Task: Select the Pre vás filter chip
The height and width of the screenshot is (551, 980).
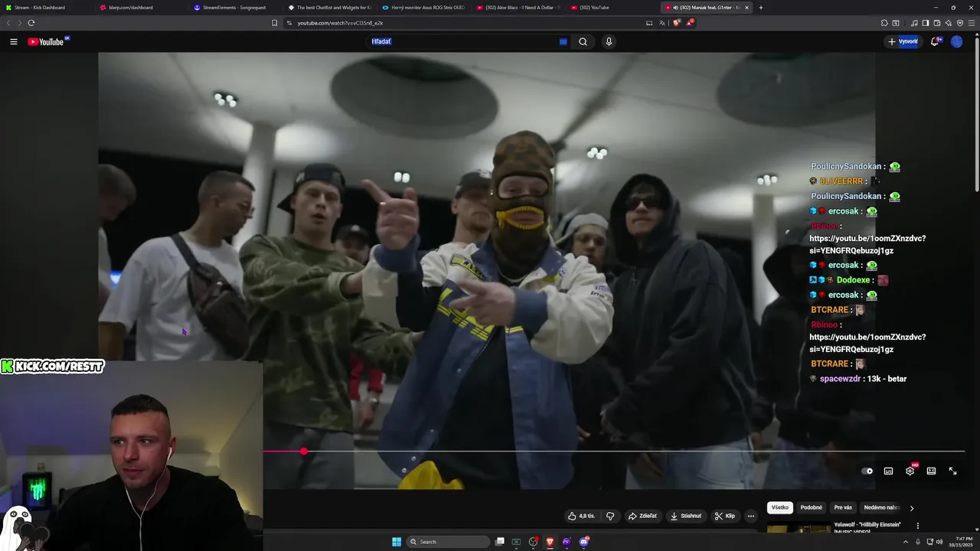Action: (843, 507)
